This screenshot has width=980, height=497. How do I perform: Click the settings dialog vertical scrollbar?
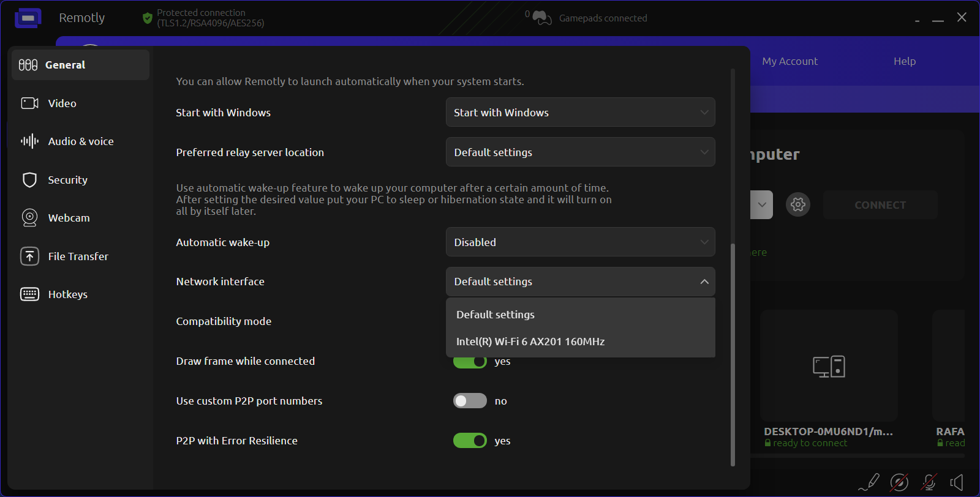(x=733, y=355)
